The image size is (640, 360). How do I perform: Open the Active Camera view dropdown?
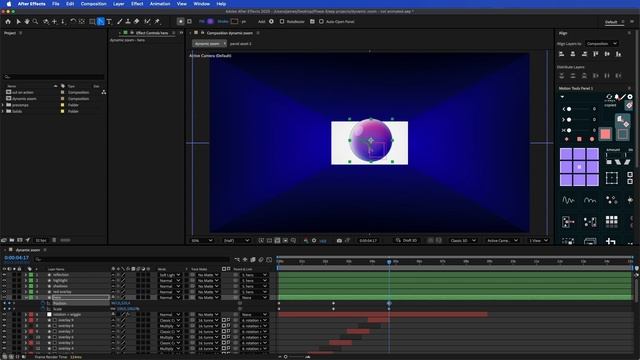click(x=502, y=240)
